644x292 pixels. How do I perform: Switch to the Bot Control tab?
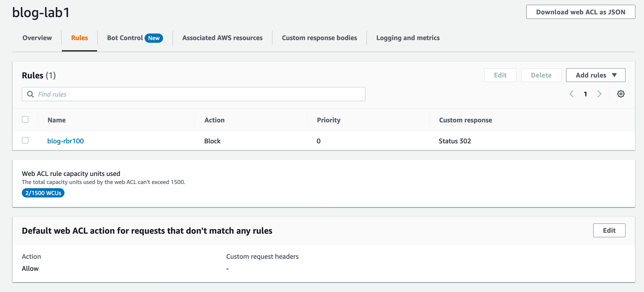coord(125,38)
